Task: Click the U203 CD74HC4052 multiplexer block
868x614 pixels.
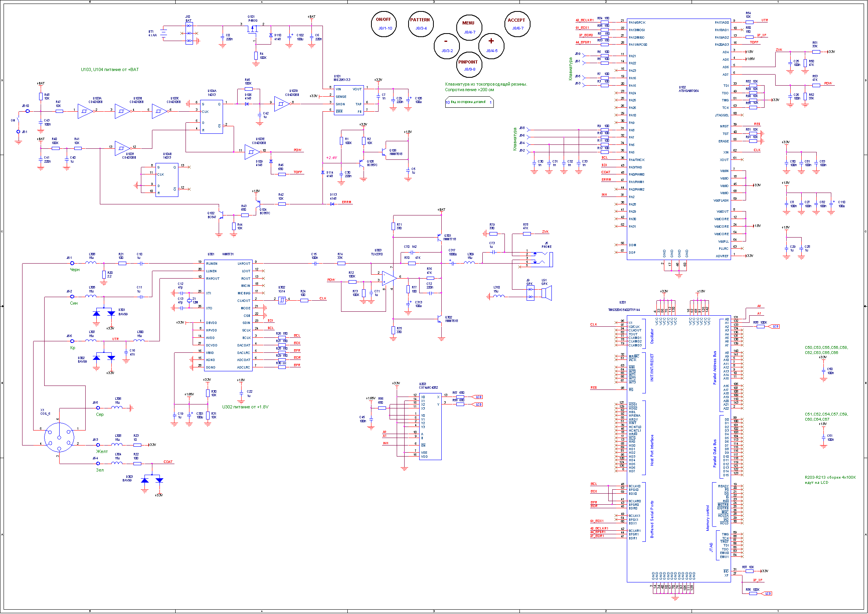Action: [x=430, y=426]
